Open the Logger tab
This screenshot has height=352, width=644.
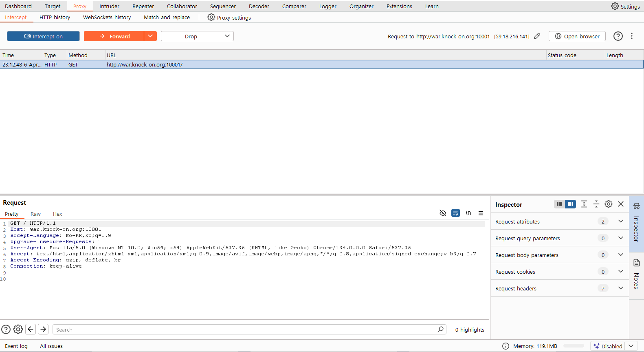tap(327, 6)
